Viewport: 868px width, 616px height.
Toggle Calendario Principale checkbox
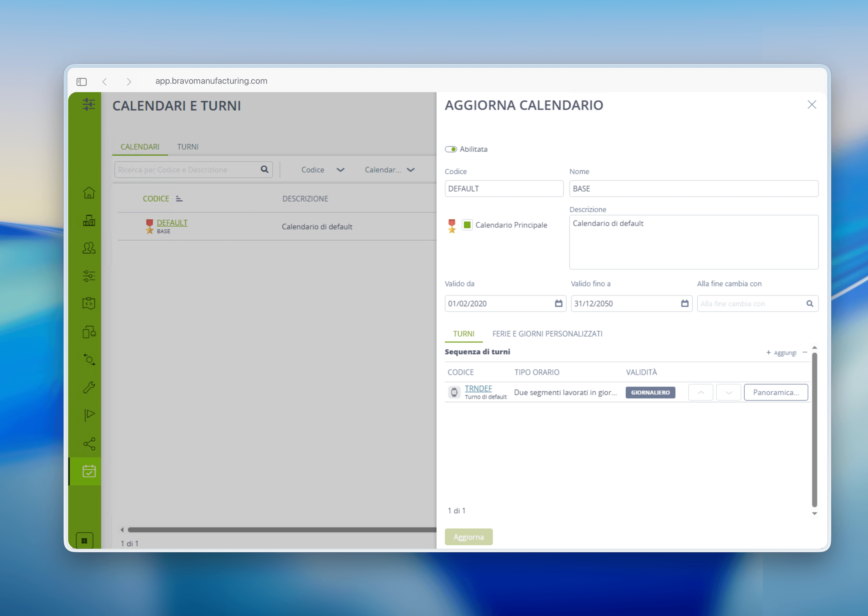tap(467, 225)
